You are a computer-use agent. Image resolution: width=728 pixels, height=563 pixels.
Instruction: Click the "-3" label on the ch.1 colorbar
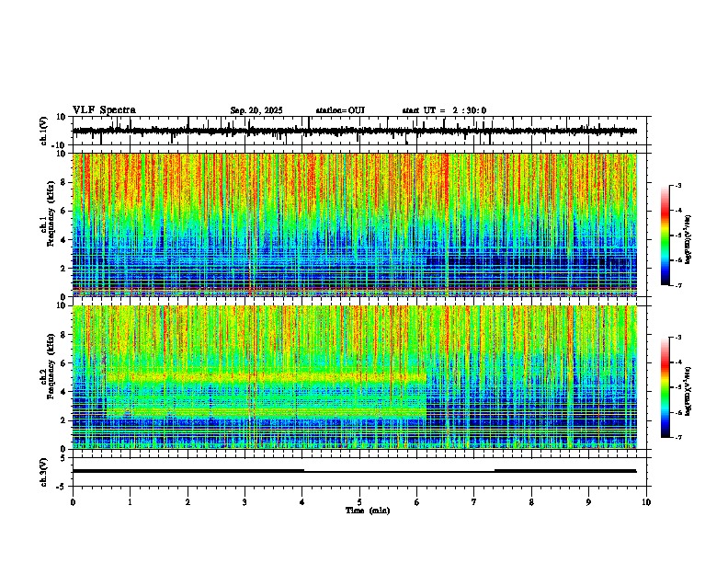tap(677, 185)
